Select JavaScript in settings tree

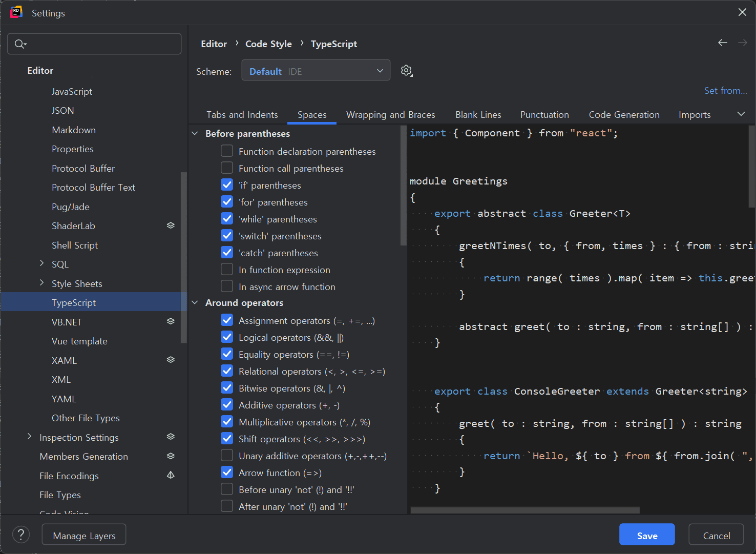[72, 91]
